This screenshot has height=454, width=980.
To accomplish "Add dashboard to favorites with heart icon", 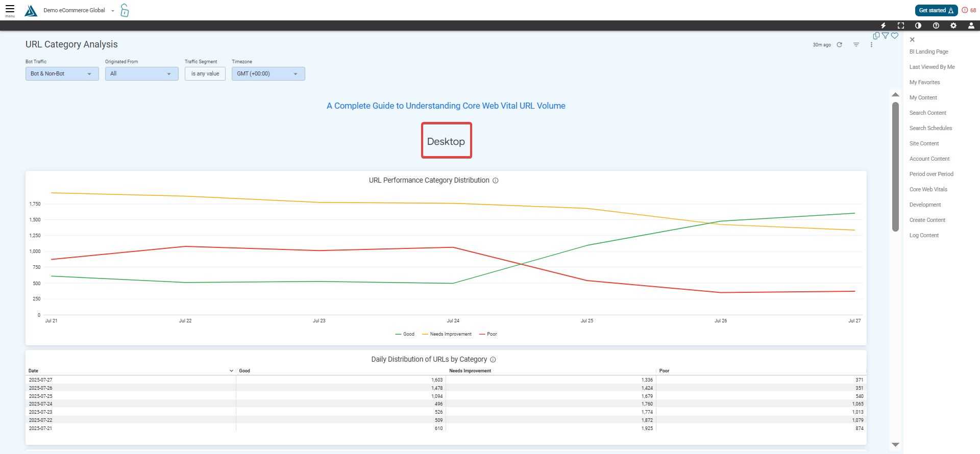I will (895, 36).
